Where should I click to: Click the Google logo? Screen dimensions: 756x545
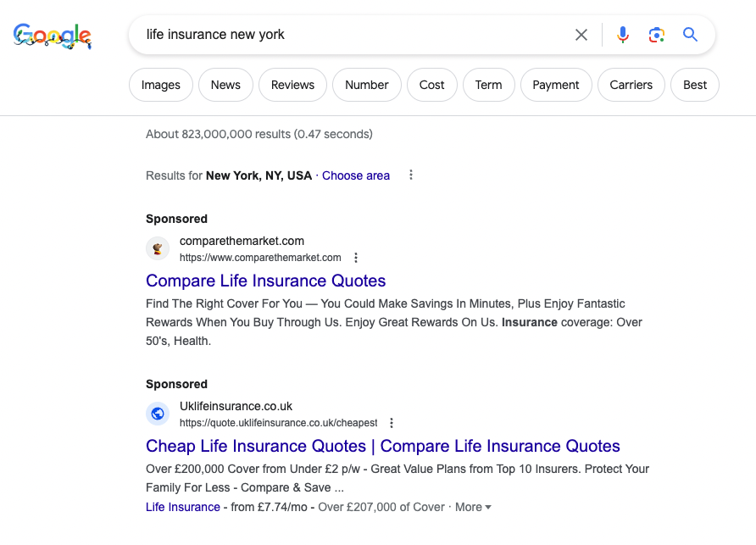[52, 36]
